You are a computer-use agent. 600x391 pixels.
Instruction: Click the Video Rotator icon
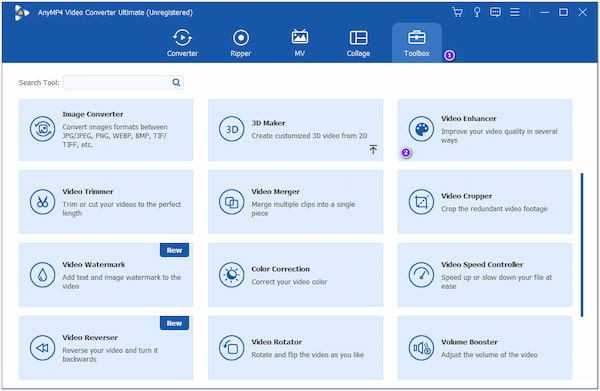232,348
